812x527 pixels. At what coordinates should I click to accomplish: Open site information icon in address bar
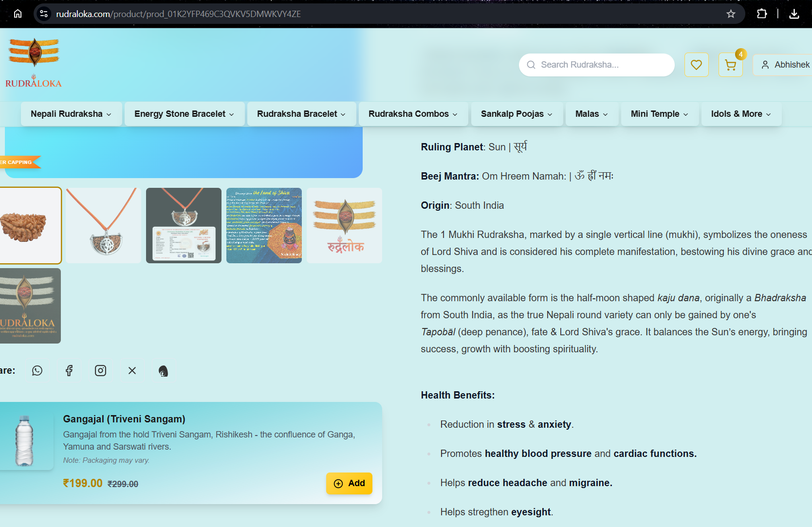point(44,14)
